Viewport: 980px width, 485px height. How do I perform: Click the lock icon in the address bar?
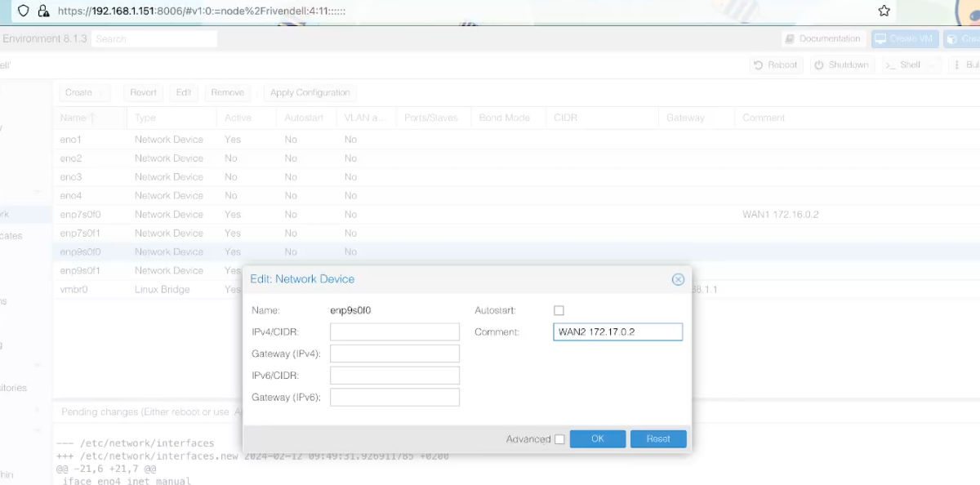44,11
